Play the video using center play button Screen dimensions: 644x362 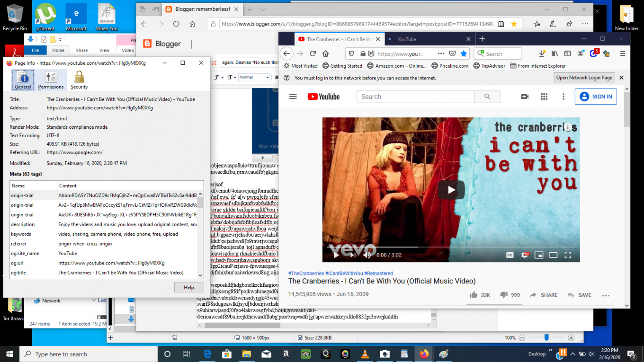pos(451,190)
